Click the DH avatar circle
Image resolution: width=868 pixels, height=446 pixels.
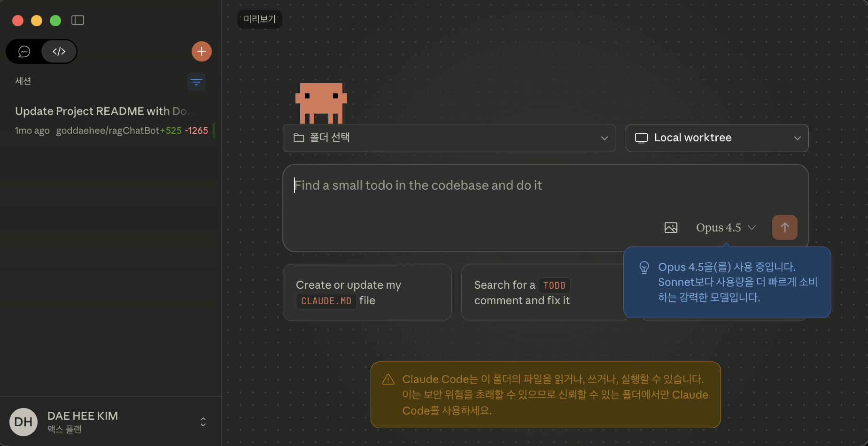pos(23,422)
